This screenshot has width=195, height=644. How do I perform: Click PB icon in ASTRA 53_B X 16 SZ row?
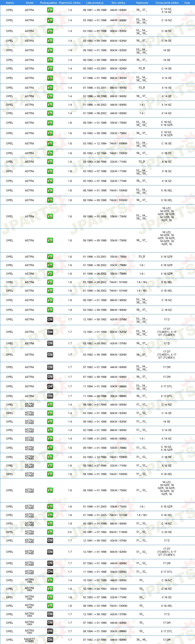click(x=50, y=162)
